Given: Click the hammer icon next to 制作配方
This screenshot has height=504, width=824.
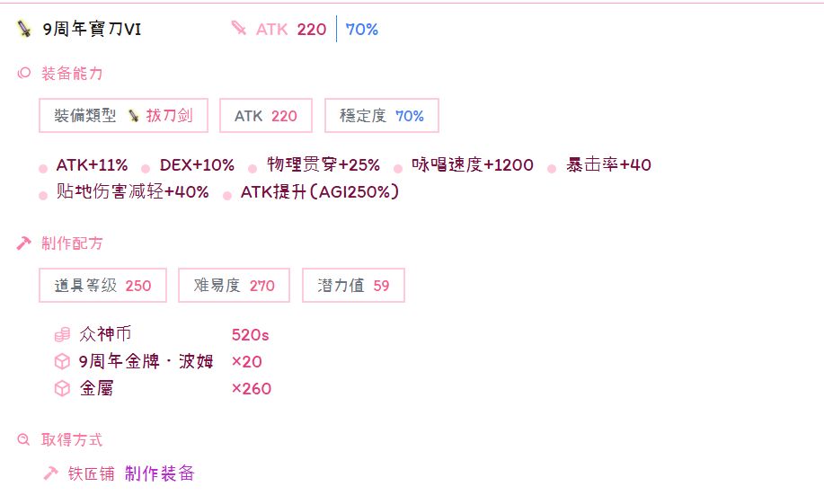Looking at the screenshot, I should click(24, 243).
